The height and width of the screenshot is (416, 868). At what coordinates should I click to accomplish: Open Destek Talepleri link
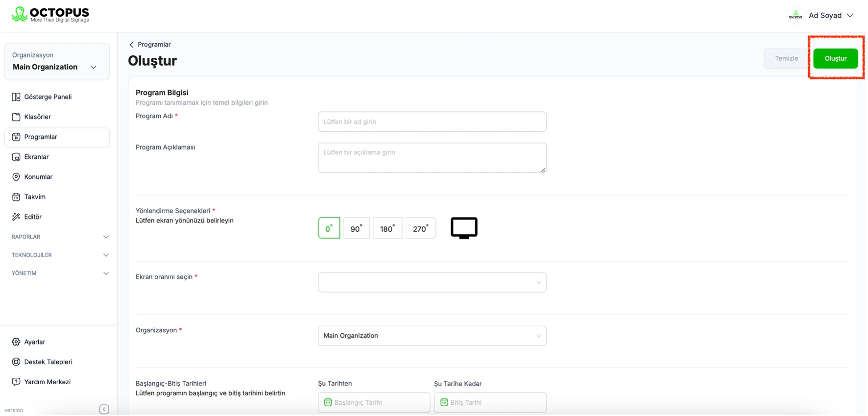48,362
